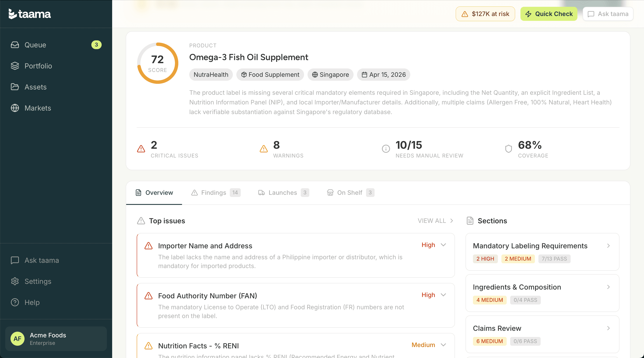Open the Medium dropdown on Nutrition Facts issue
Image resolution: width=644 pixels, height=358 pixels.
(x=444, y=345)
